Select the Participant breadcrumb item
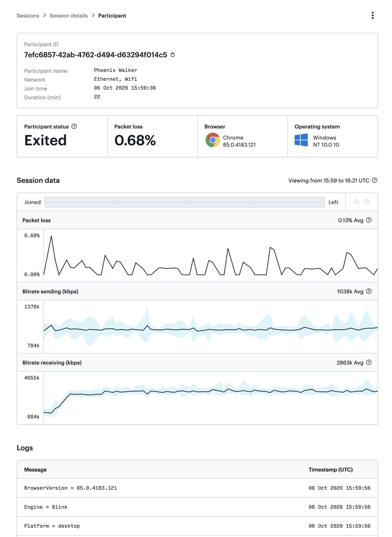 click(x=112, y=16)
